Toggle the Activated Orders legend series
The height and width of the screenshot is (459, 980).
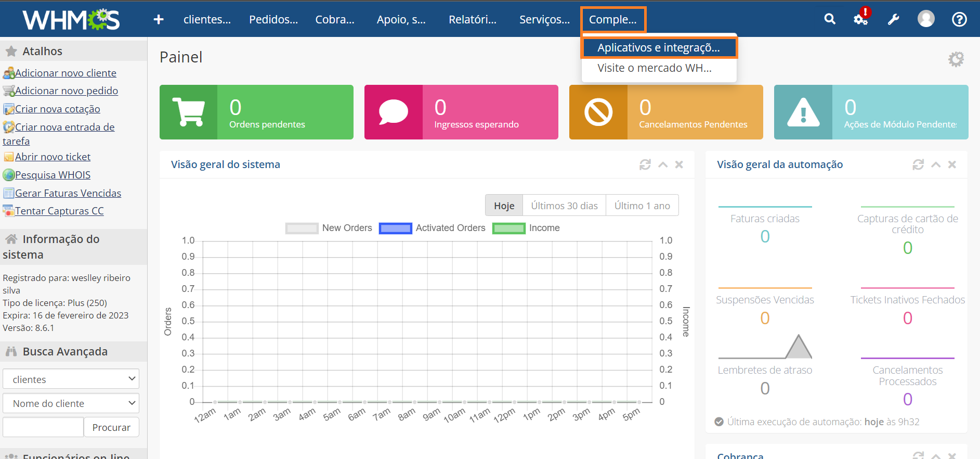[432, 228]
